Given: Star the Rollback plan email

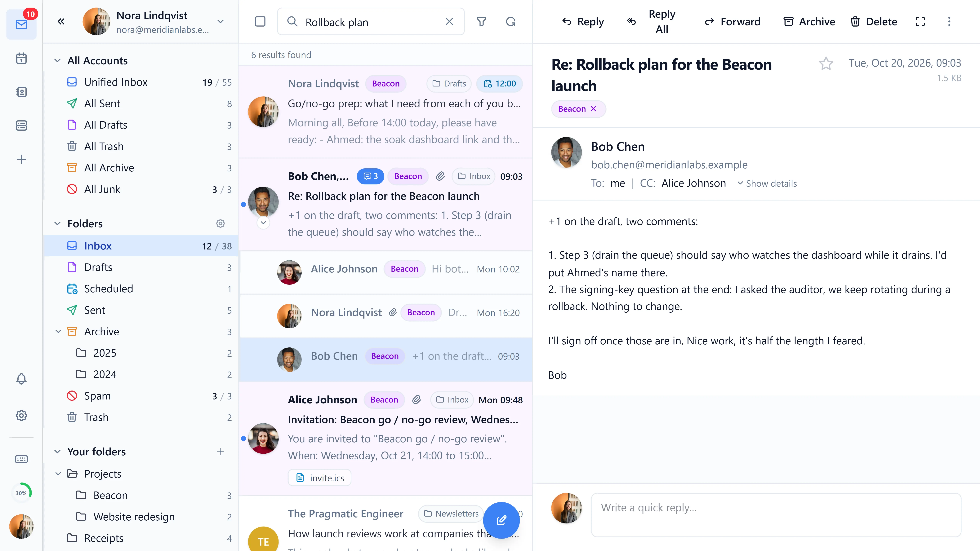Looking at the screenshot, I should click(x=826, y=64).
